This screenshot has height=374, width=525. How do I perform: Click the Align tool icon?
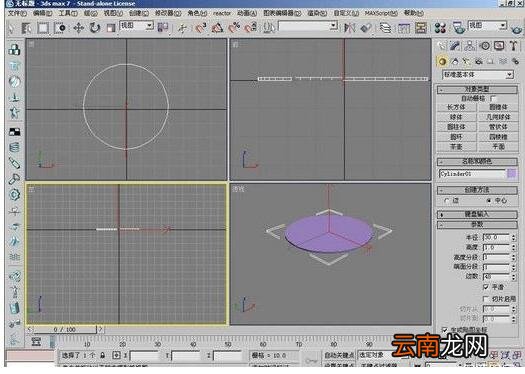click(x=366, y=28)
